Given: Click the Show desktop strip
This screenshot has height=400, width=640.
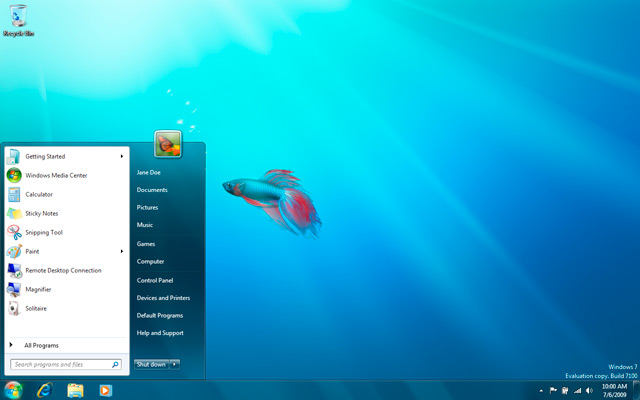Looking at the screenshot, I should (636, 390).
